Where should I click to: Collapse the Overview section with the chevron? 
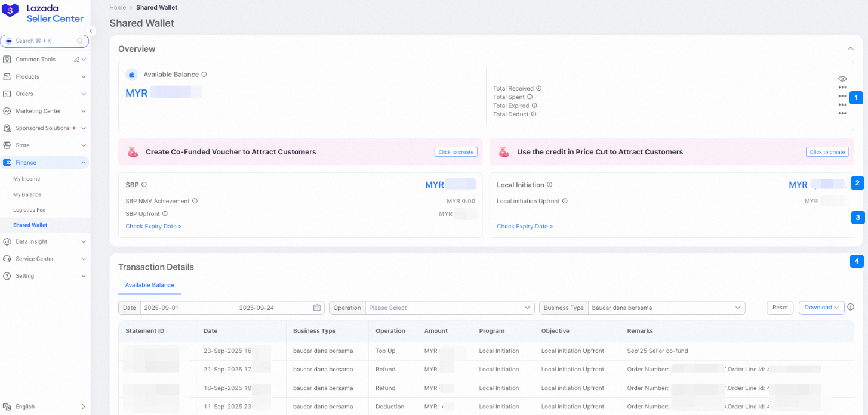pyautogui.click(x=851, y=49)
